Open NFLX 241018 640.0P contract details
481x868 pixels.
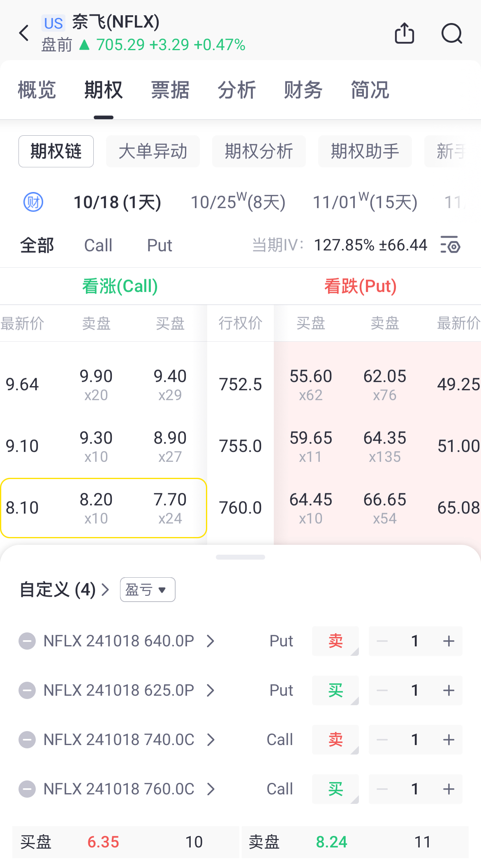point(129,641)
